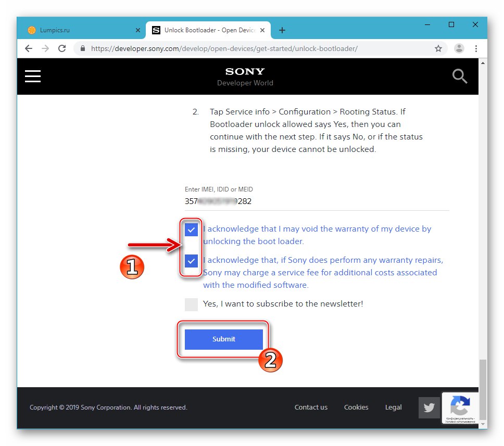The width and height of the screenshot is (504, 446).
Task: Close the Unlock Bootloader tab
Action: (262, 30)
